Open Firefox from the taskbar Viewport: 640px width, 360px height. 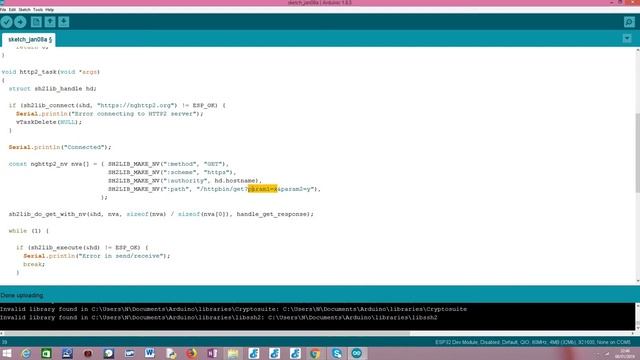[191, 353]
